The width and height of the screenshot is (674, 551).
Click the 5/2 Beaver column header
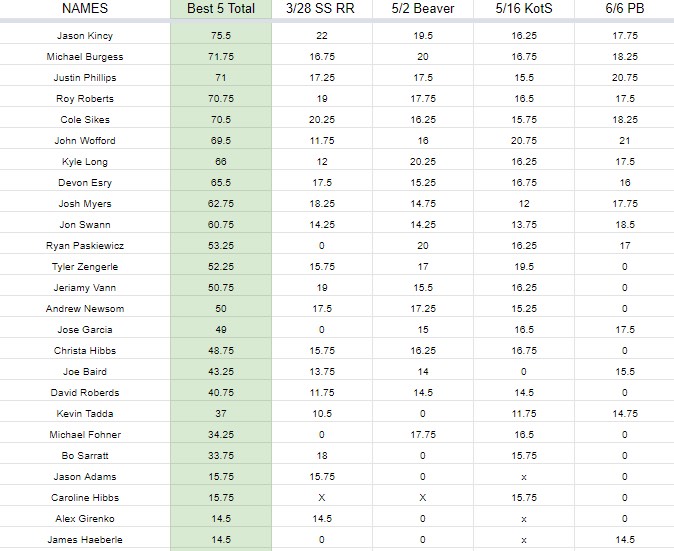pyautogui.click(x=423, y=9)
